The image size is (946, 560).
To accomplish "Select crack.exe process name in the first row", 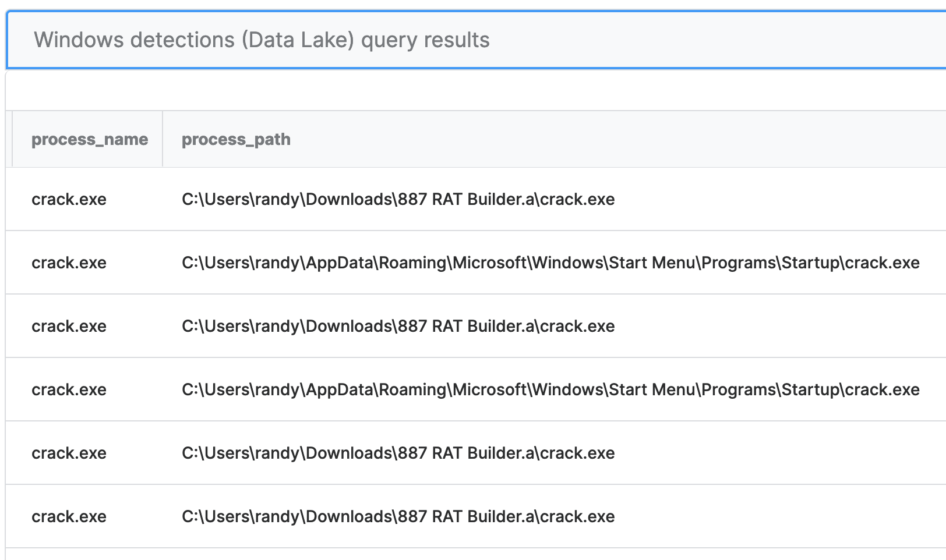I will [69, 199].
